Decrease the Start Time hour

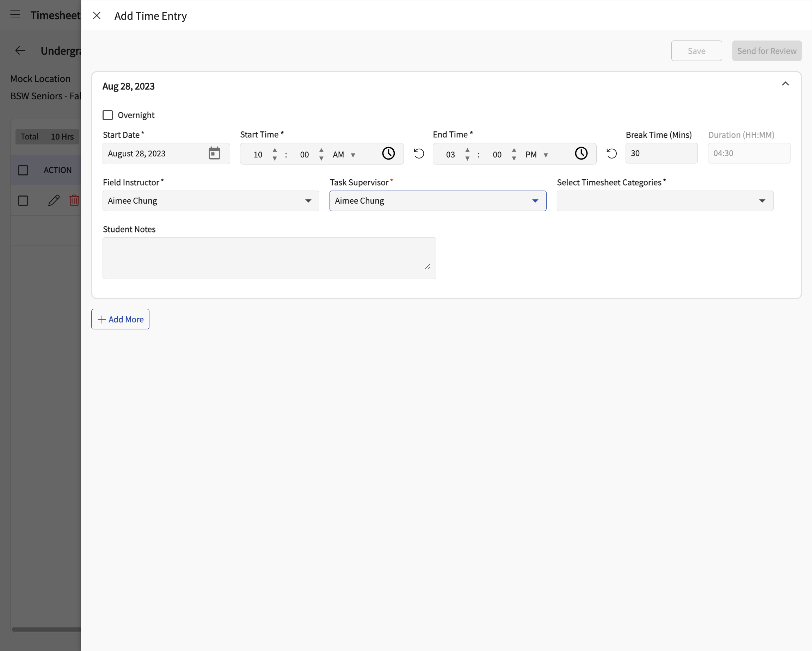(x=275, y=159)
